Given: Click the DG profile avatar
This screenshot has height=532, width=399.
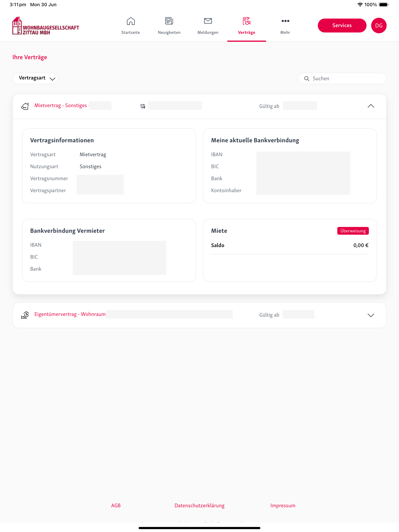Looking at the screenshot, I should coord(379,26).
